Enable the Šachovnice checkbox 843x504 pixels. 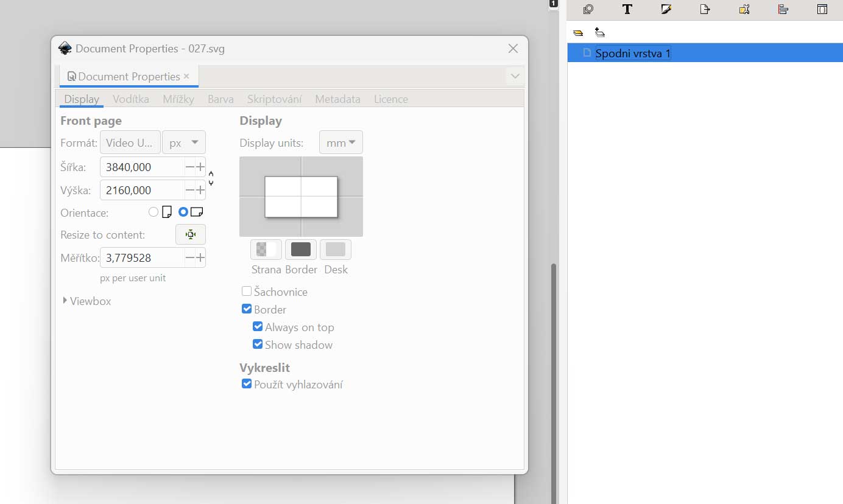point(247,292)
